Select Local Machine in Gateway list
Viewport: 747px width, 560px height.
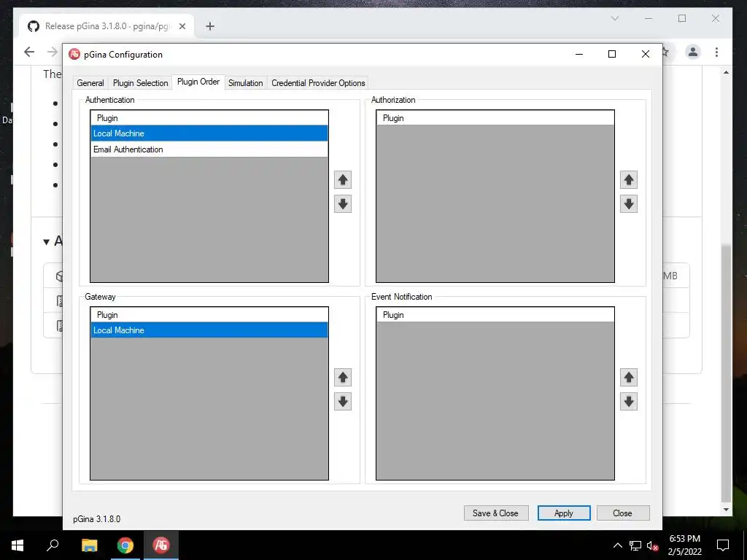[x=209, y=330]
